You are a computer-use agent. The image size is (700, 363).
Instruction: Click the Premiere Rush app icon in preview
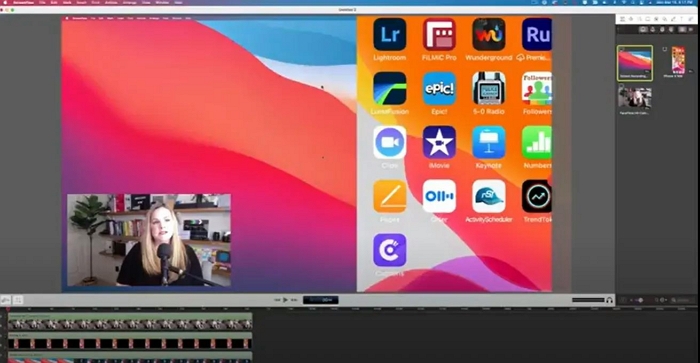pos(537,34)
